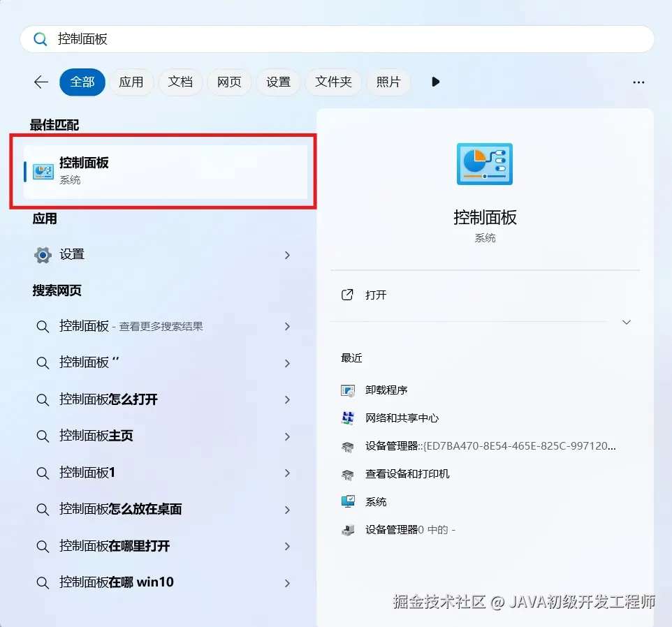Click 打开 to open Control Panel
Viewport: 672px width, 627px height.
click(x=376, y=295)
